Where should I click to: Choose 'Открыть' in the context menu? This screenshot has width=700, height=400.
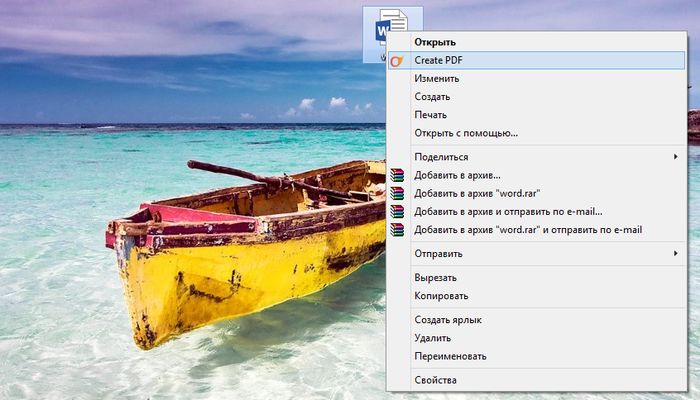tap(435, 42)
